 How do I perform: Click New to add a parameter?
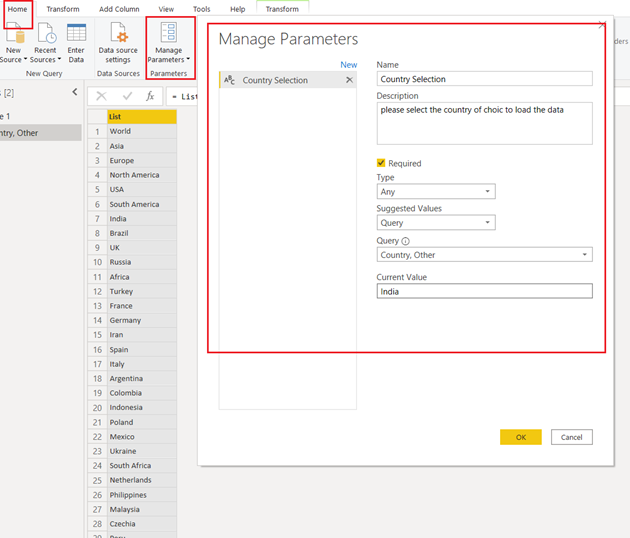coord(348,64)
